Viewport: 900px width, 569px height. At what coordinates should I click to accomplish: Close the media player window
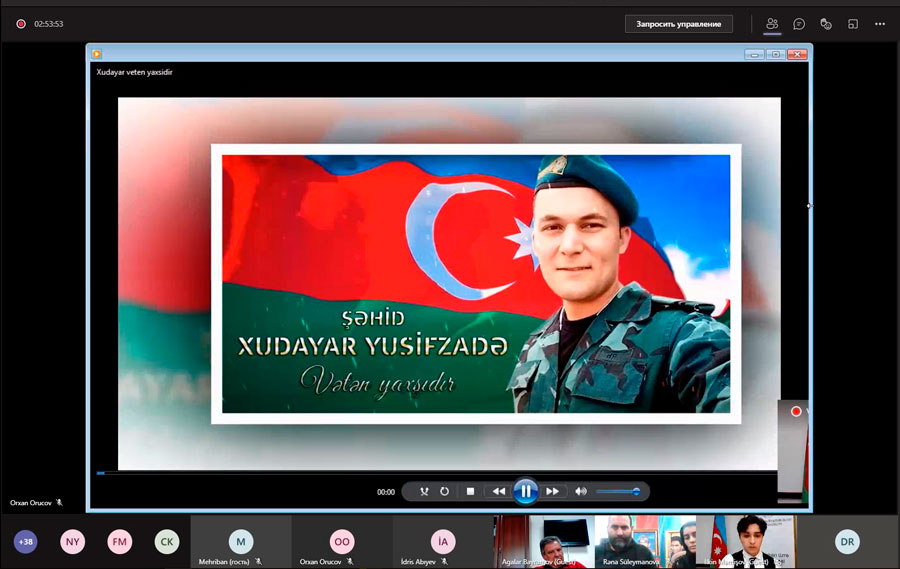click(x=797, y=55)
